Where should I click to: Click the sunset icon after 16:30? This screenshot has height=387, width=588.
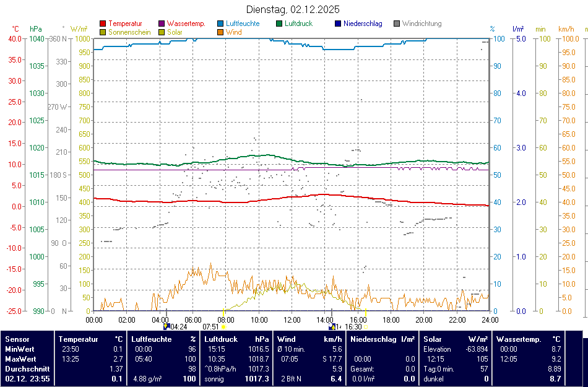pyautogui.click(x=365, y=327)
